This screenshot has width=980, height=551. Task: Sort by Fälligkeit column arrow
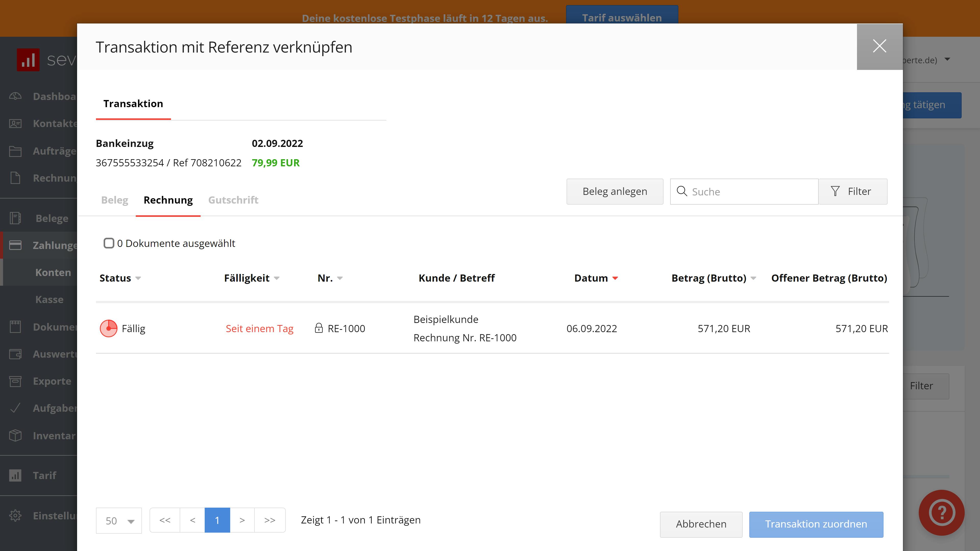coord(277,278)
